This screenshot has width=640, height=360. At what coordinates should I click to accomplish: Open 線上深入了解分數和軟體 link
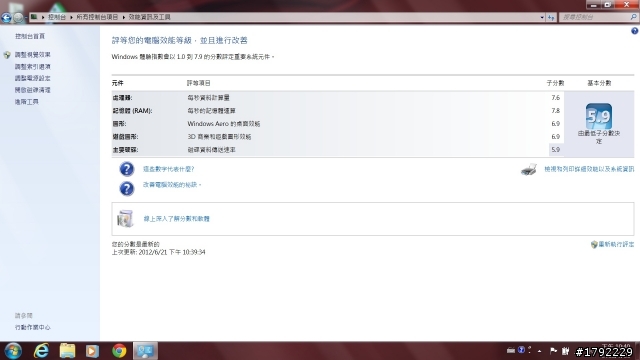[176, 219]
